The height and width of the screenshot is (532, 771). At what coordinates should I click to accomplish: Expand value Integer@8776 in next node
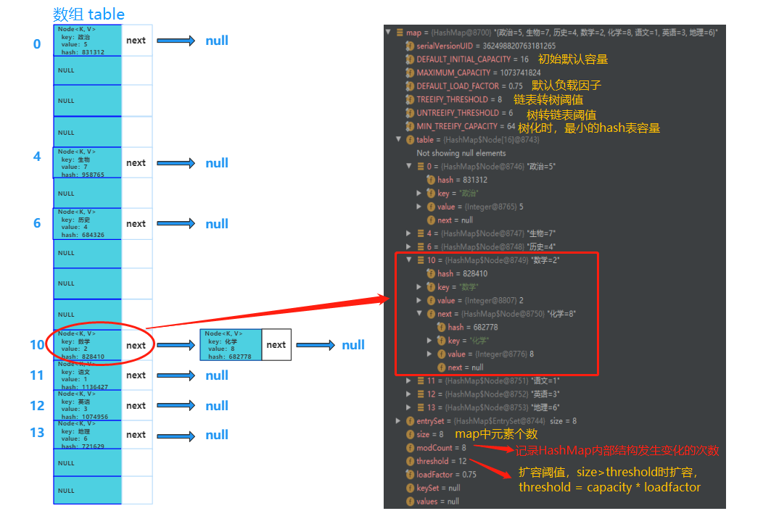point(430,354)
